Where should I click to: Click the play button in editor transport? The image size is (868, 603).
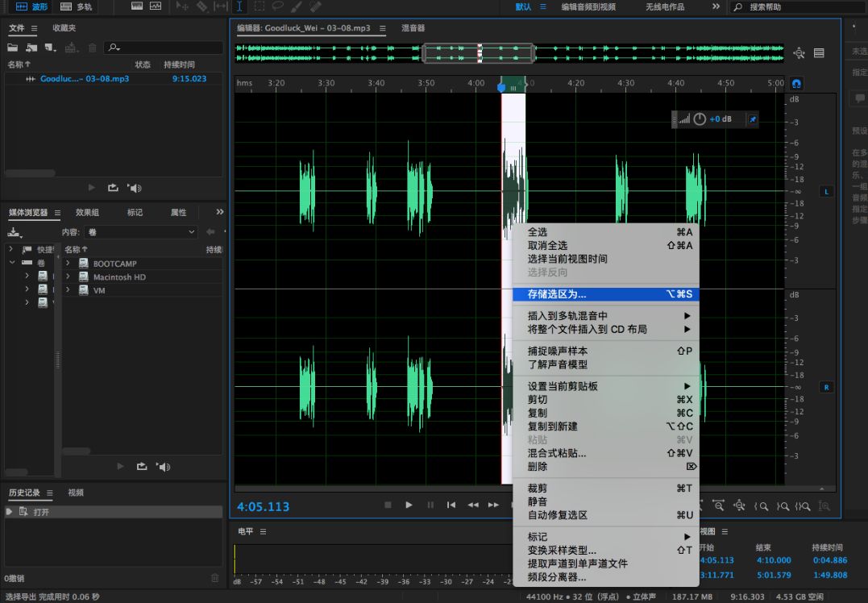coord(409,505)
